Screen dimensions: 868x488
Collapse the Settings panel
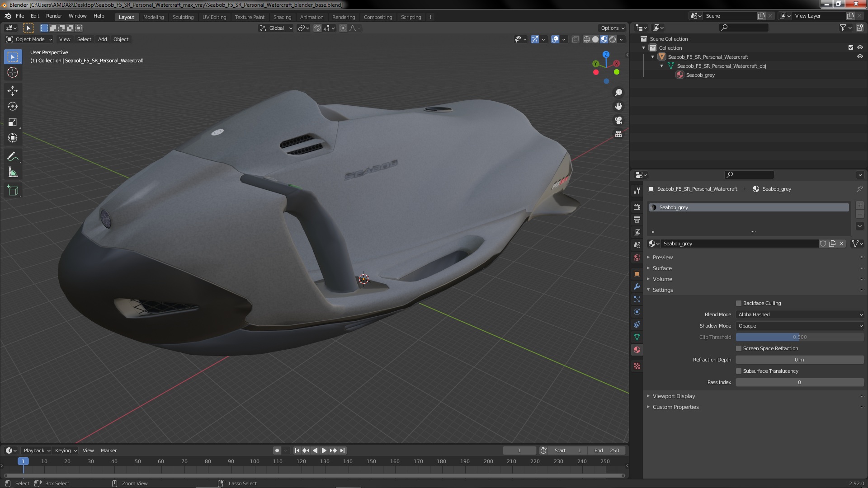click(x=662, y=290)
